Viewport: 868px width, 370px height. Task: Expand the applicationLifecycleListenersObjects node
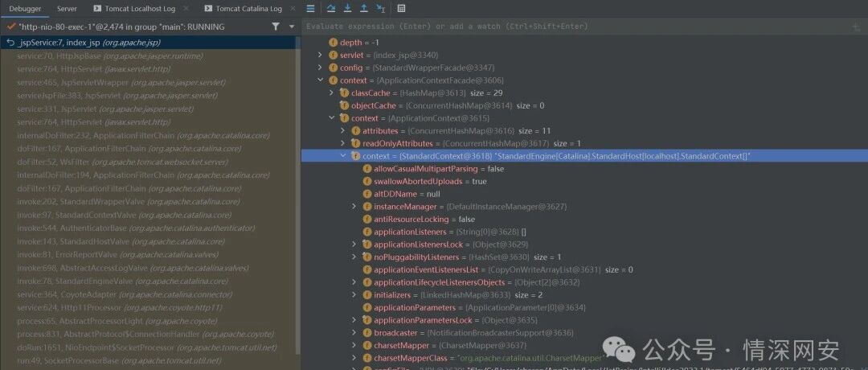tap(354, 282)
